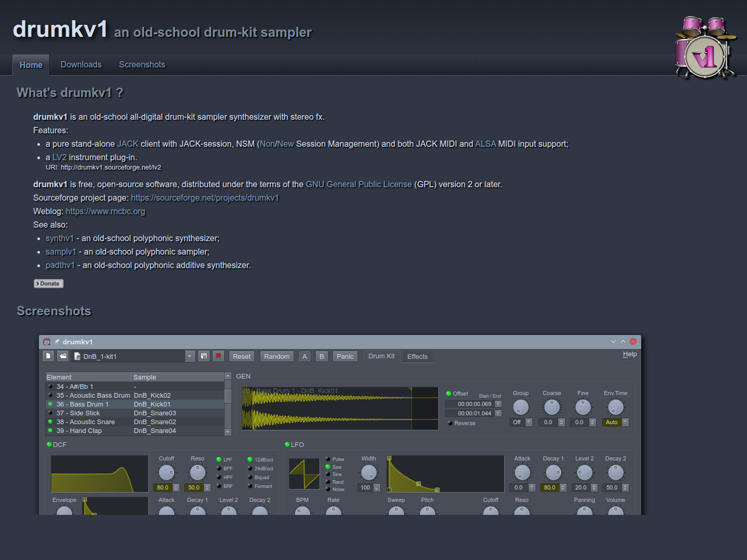
Task: Click the save preset floppy icon
Action: (x=204, y=356)
